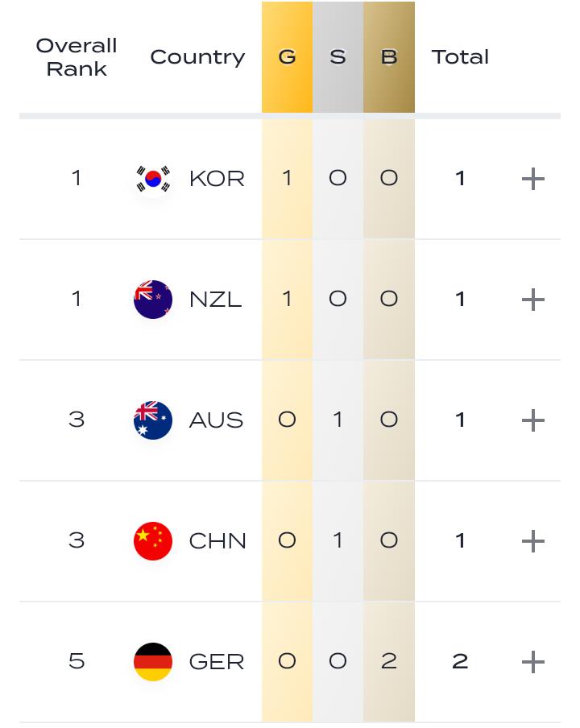The width and height of the screenshot is (580, 728).
Task: Expand the NZL medal breakdown
Action: [x=533, y=300]
